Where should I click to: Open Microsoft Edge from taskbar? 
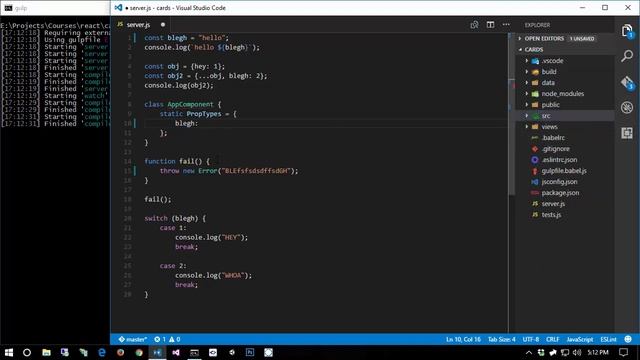[102, 353]
